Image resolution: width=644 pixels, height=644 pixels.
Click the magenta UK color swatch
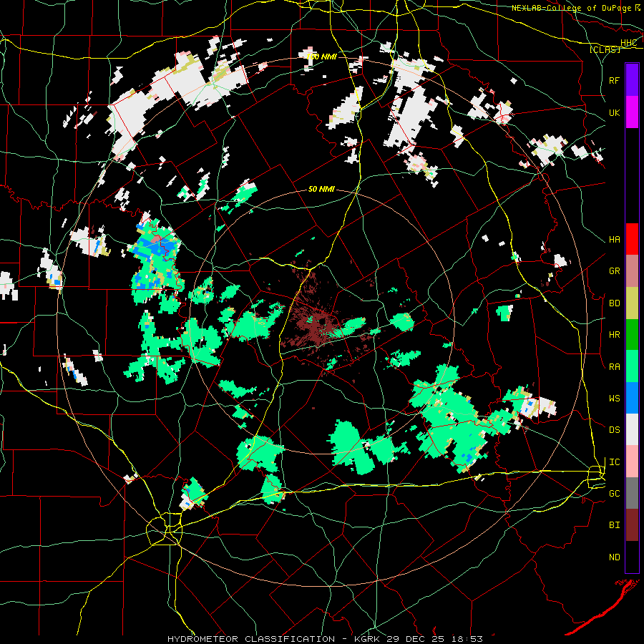(x=632, y=112)
